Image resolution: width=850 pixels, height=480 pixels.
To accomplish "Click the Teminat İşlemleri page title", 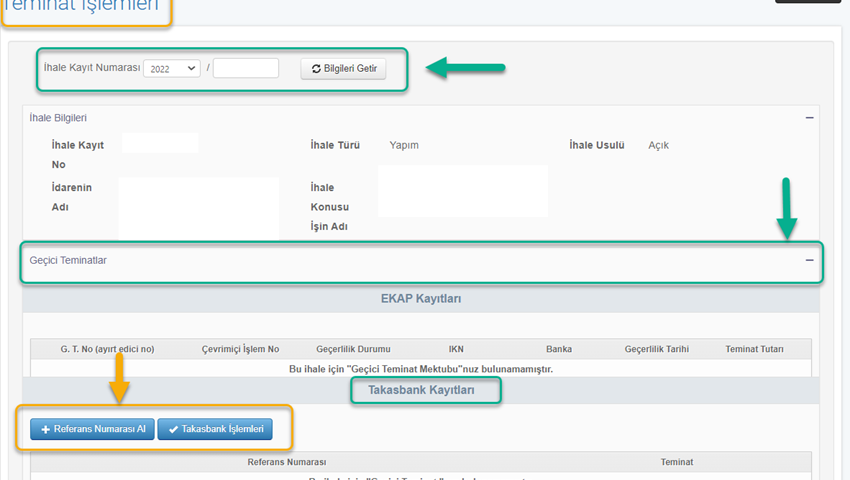I will [81, 6].
